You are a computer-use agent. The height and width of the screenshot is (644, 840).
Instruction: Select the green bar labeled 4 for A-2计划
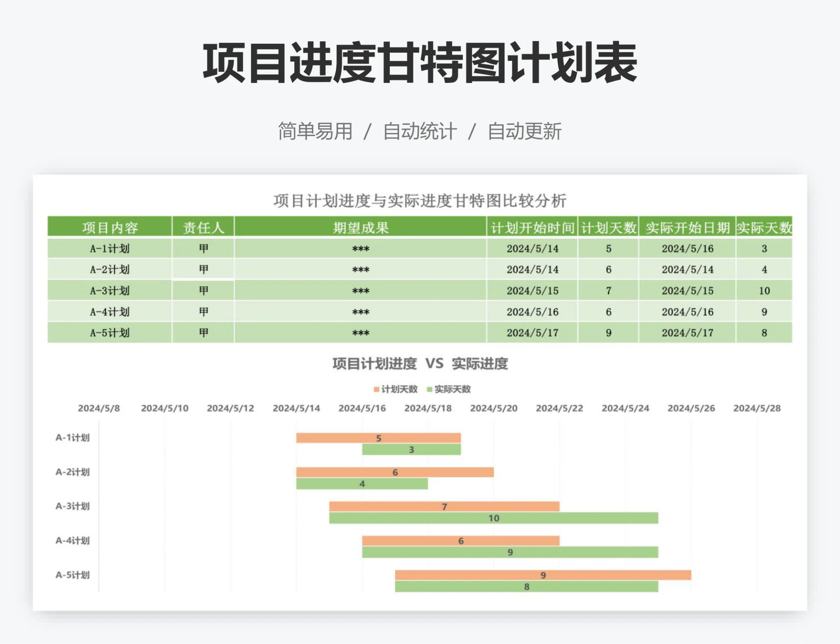[362, 484]
